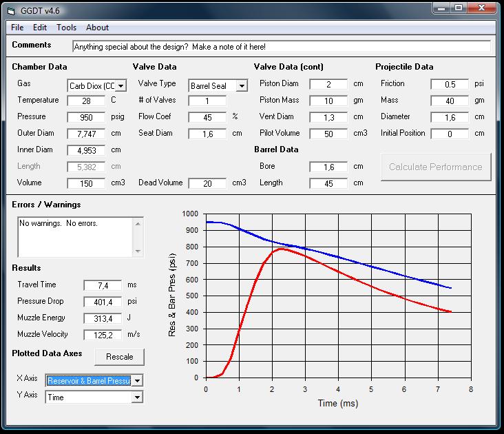
Task: Open the Tools menu
Action: click(67, 28)
